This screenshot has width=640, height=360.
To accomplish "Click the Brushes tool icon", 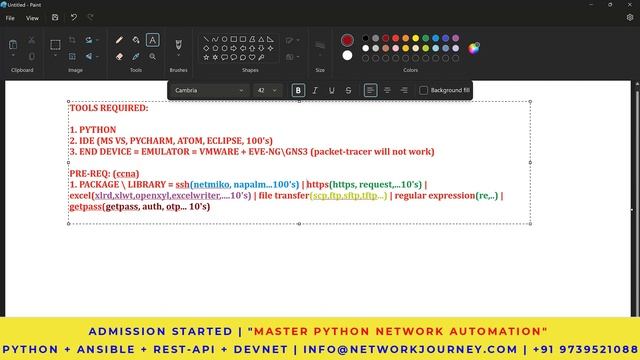I will 178,44.
